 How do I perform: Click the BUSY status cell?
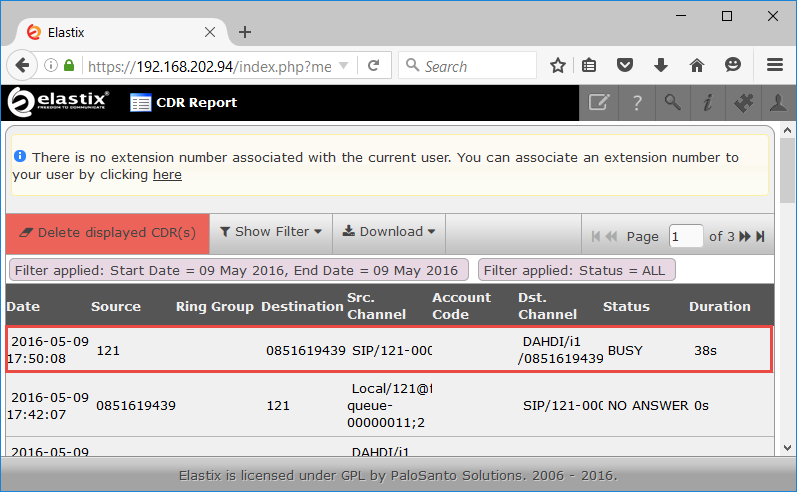coord(625,351)
